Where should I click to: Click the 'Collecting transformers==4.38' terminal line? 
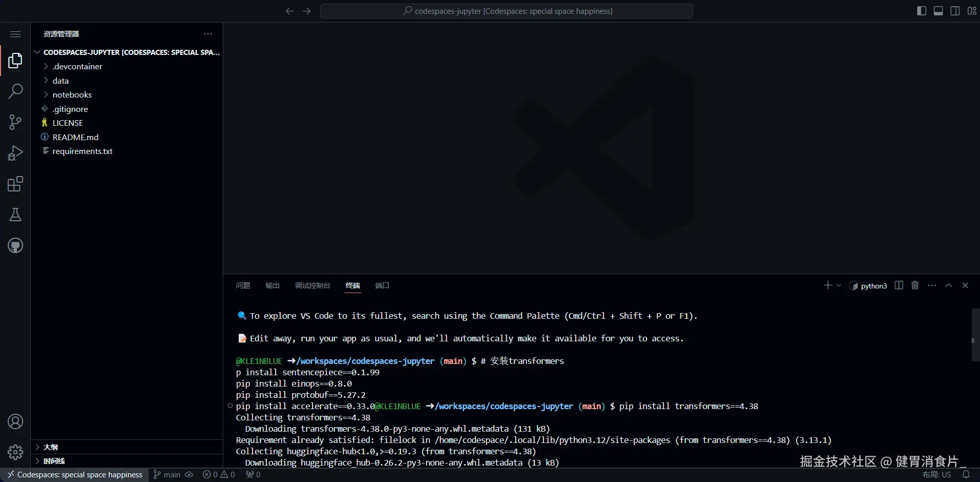tap(303, 417)
